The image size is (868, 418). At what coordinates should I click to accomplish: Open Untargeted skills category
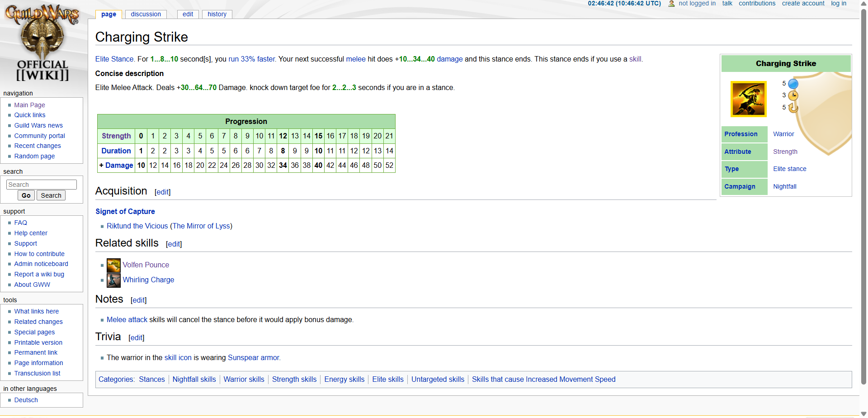(438, 379)
